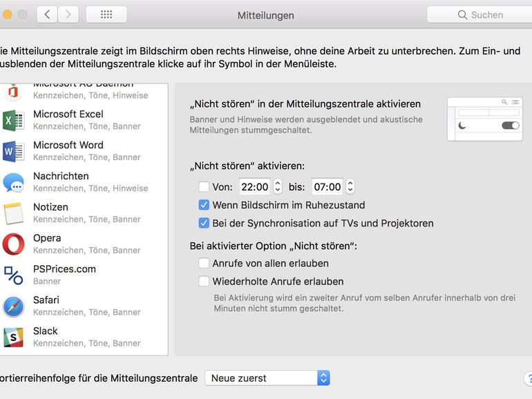Select Microsoft Excel in the app list
This screenshot has height=399, width=532.
coord(84,120)
